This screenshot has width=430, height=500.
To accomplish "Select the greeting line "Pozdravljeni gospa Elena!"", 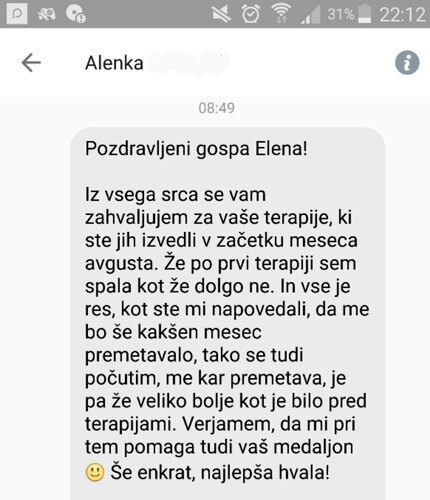I will tap(196, 149).
